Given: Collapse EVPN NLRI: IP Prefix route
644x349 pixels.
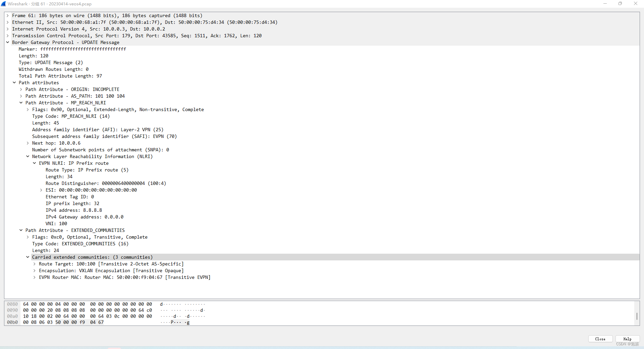Looking at the screenshot, I should (x=34, y=163).
